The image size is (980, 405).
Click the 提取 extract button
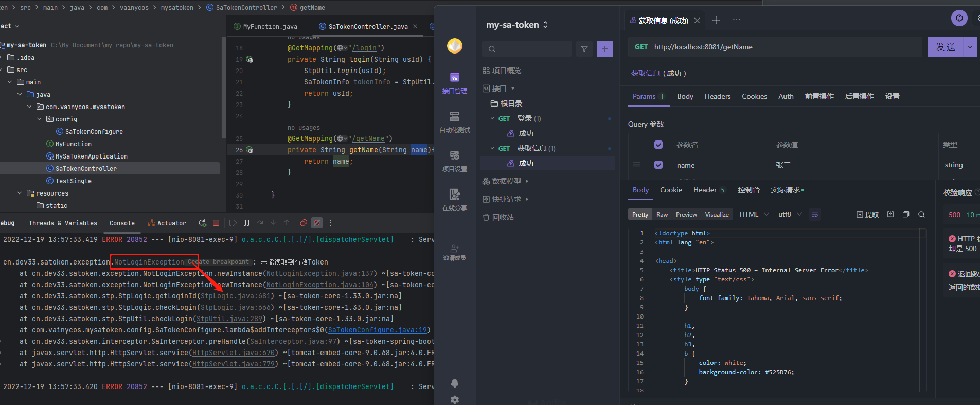(x=867, y=215)
